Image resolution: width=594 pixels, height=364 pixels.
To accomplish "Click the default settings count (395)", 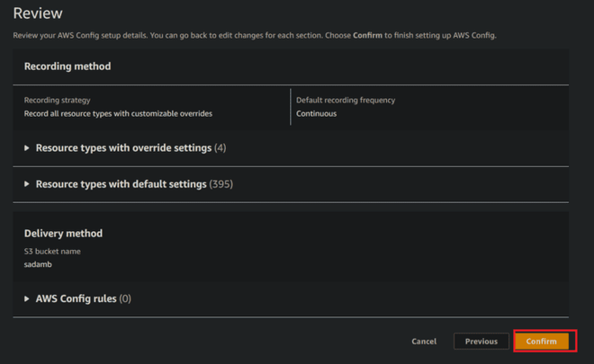I will (221, 184).
